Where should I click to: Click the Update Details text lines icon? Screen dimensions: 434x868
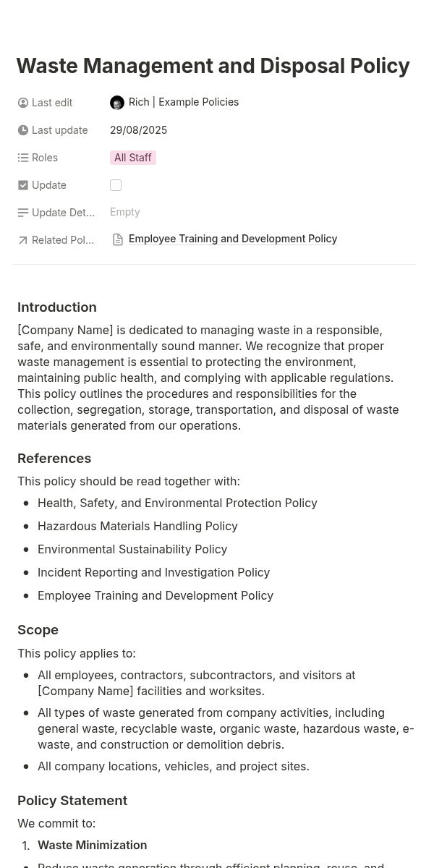coord(23,213)
